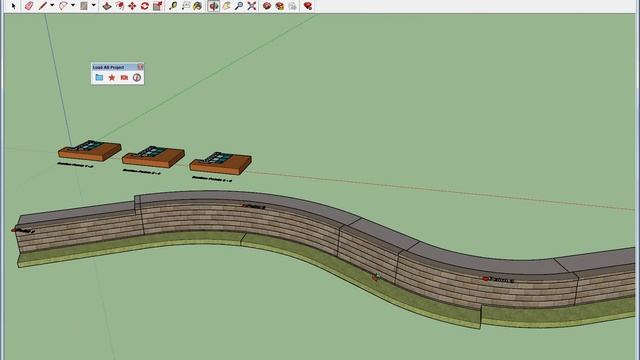Expand the Arc tool dropdown arrow
The width and height of the screenshot is (640, 360).
73,6
